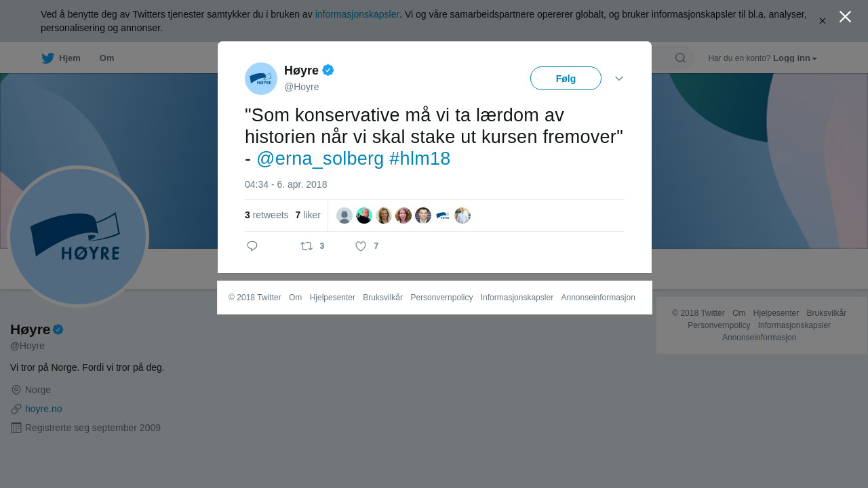Dismiss the cookie notice small x
The image size is (868, 488).
pyautogui.click(x=822, y=21)
